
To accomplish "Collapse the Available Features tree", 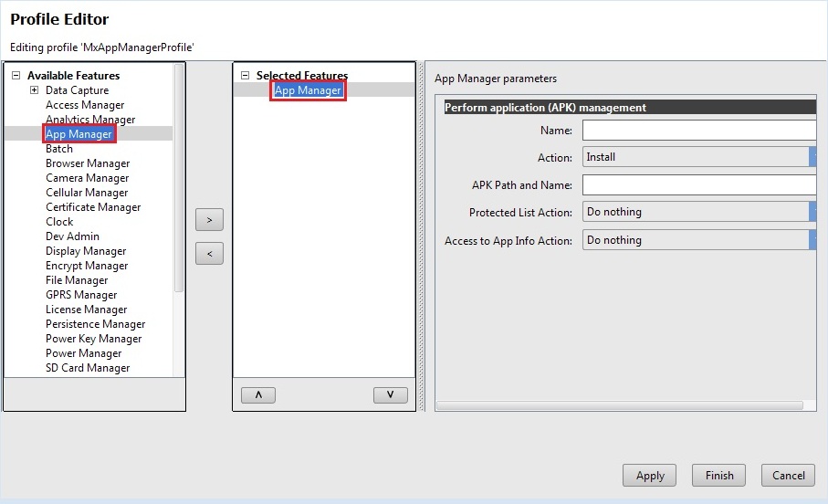I will tap(16, 76).
